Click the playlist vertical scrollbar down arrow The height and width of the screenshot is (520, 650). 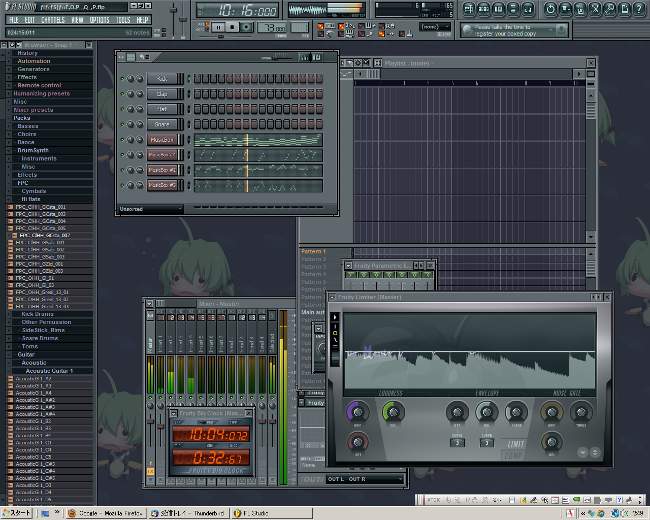(x=591, y=236)
